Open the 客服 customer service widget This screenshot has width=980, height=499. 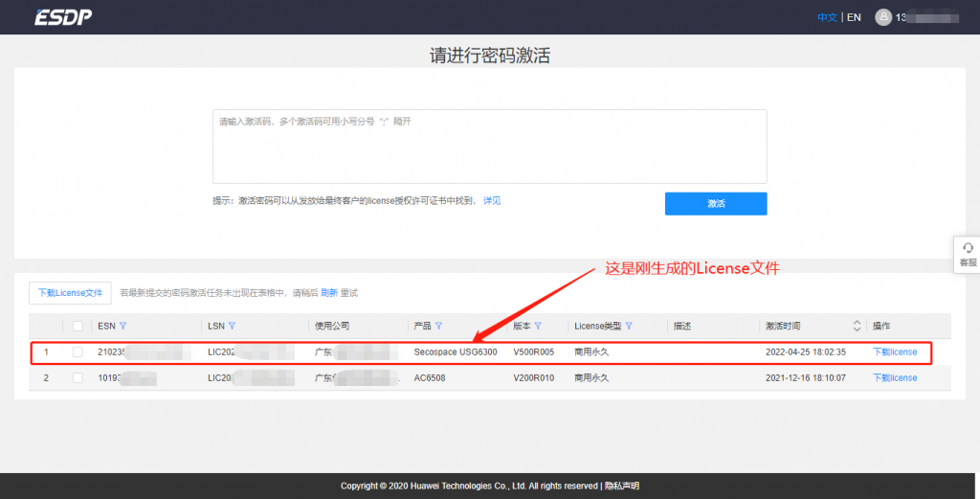(x=968, y=255)
